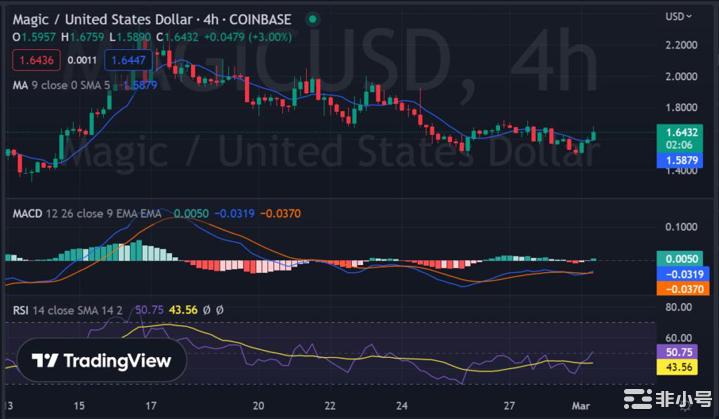The height and width of the screenshot is (419, 719).
Task: Click the open value O1.5957 in header
Action: coord(34,37)
